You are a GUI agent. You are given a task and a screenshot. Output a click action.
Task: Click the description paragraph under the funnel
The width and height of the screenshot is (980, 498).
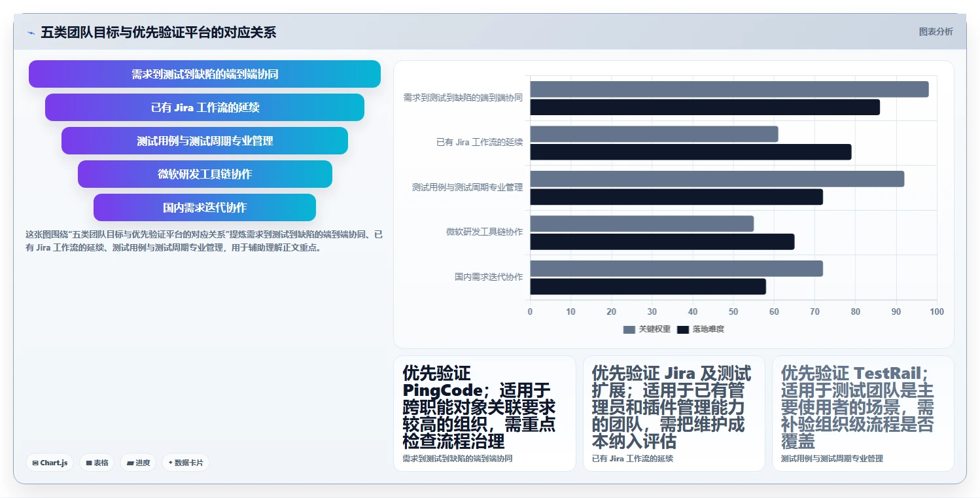pyautogui.click(x=204, y=241)
